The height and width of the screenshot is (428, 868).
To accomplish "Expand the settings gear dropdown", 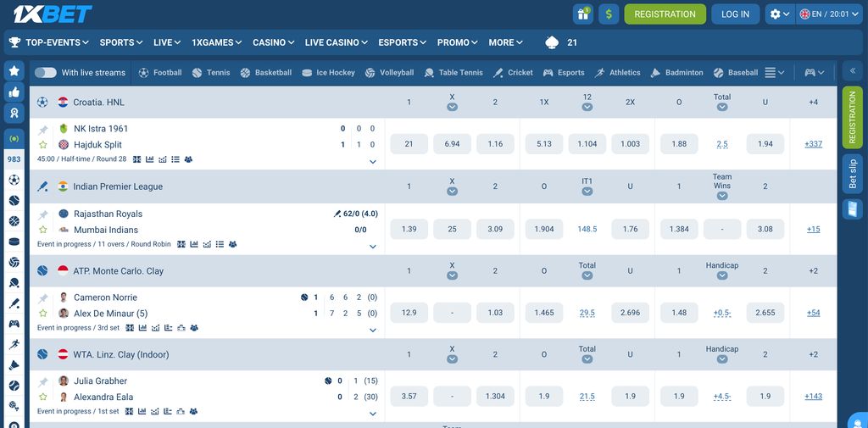I will 780,14.
